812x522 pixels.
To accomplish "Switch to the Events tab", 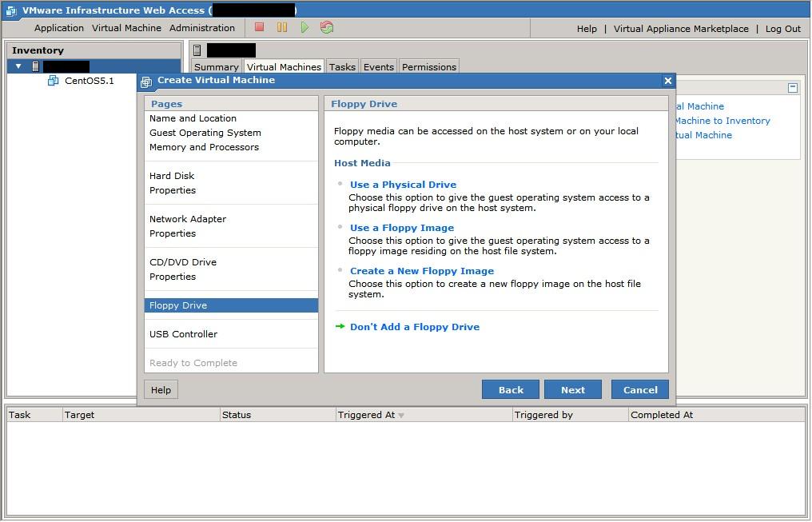I will click(379, 67).
